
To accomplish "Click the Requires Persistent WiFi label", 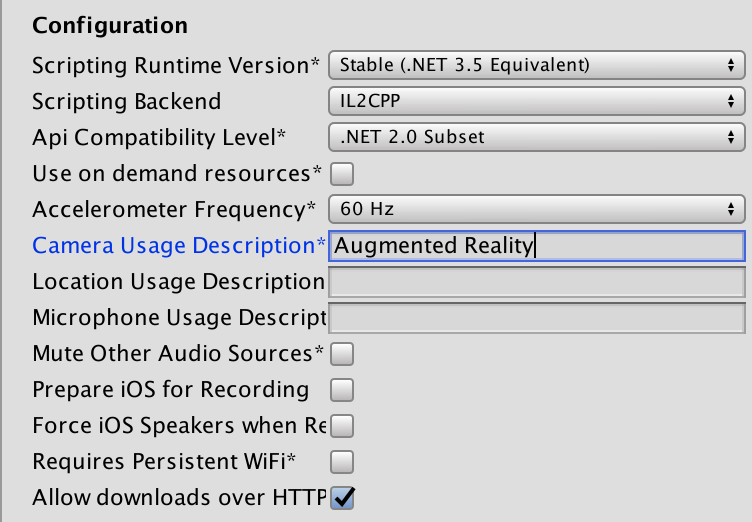I will click(164, 462).
